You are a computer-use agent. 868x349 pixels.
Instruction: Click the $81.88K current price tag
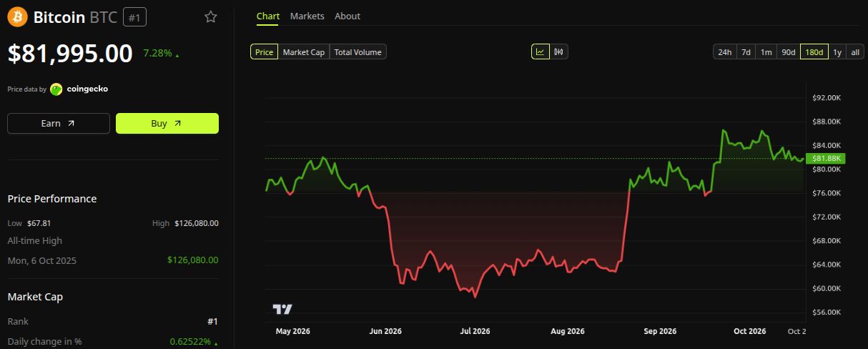tap(826, 158)
